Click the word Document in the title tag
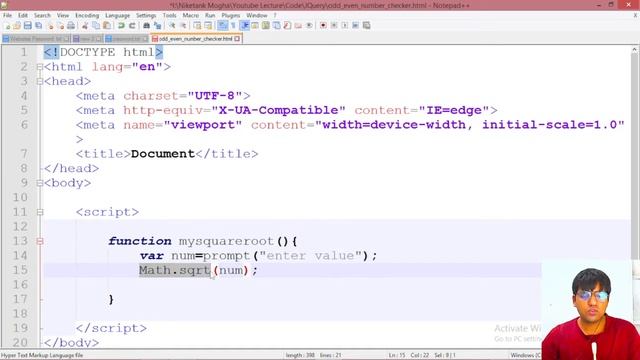Image resolution: width=640 pixels, height=360 pixels. tap(163, 154)
